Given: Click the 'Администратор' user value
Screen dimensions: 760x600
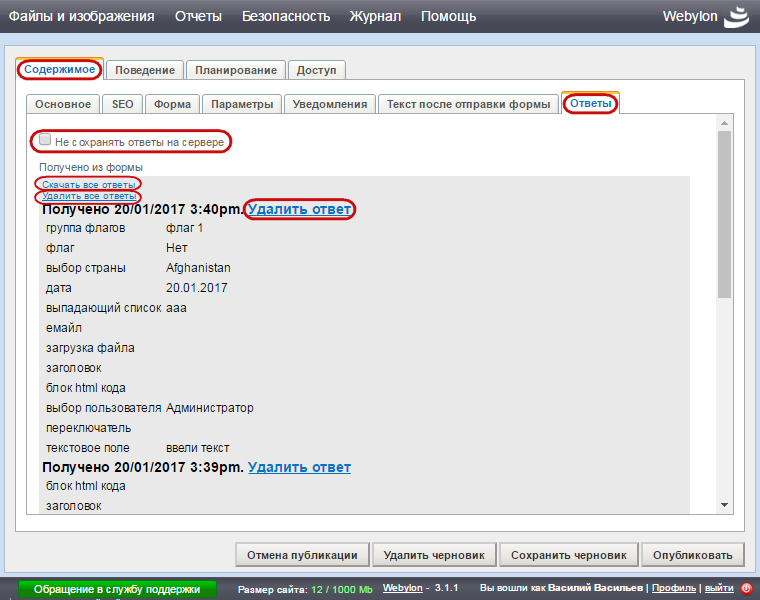Looking at the screenshot, I should [210, 408].
